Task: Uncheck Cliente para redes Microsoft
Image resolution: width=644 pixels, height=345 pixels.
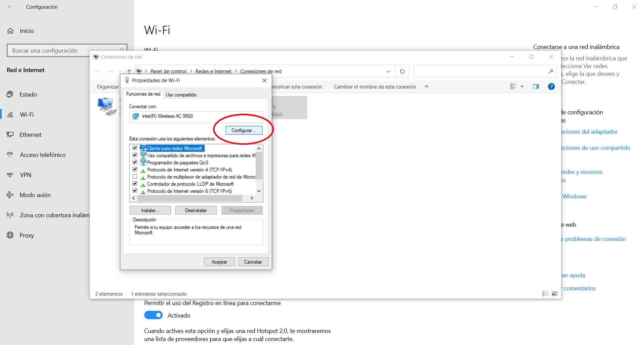Action: [135, 148]
